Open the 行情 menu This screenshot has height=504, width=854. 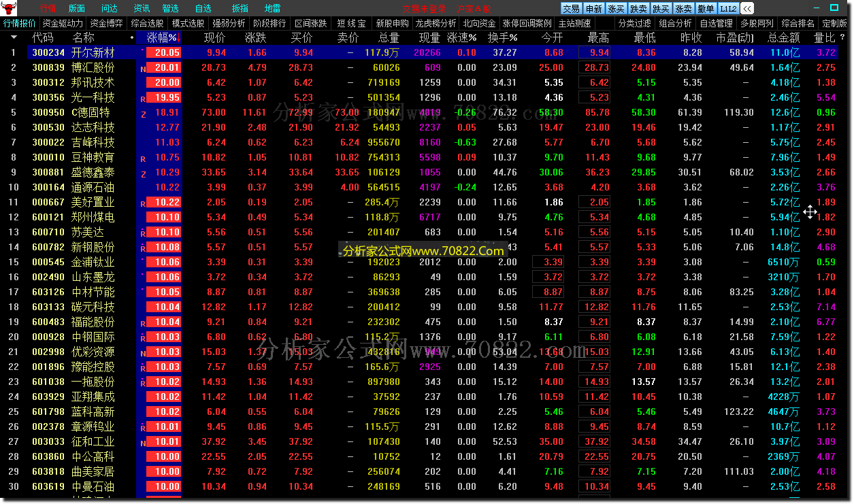point(48,9)
